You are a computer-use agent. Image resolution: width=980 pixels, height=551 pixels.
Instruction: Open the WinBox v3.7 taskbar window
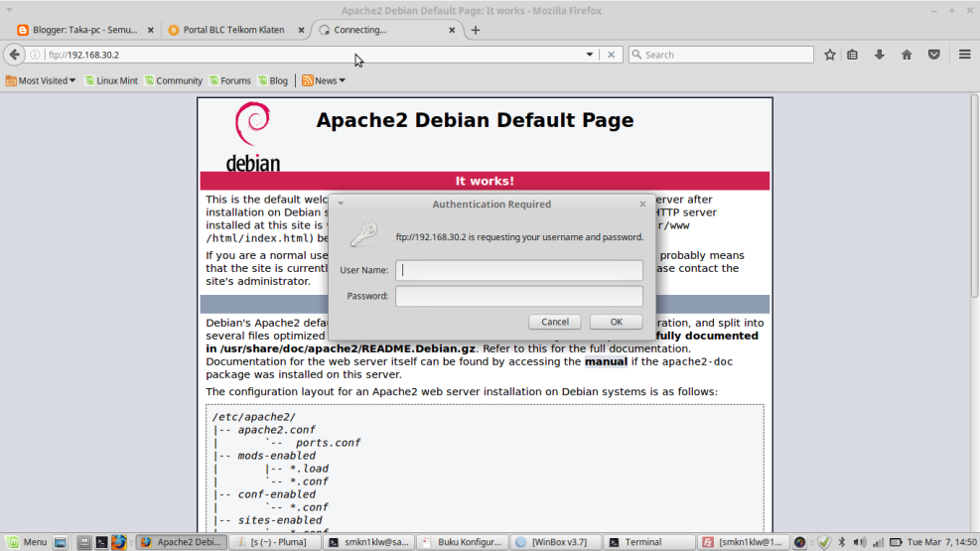[550, 542]
